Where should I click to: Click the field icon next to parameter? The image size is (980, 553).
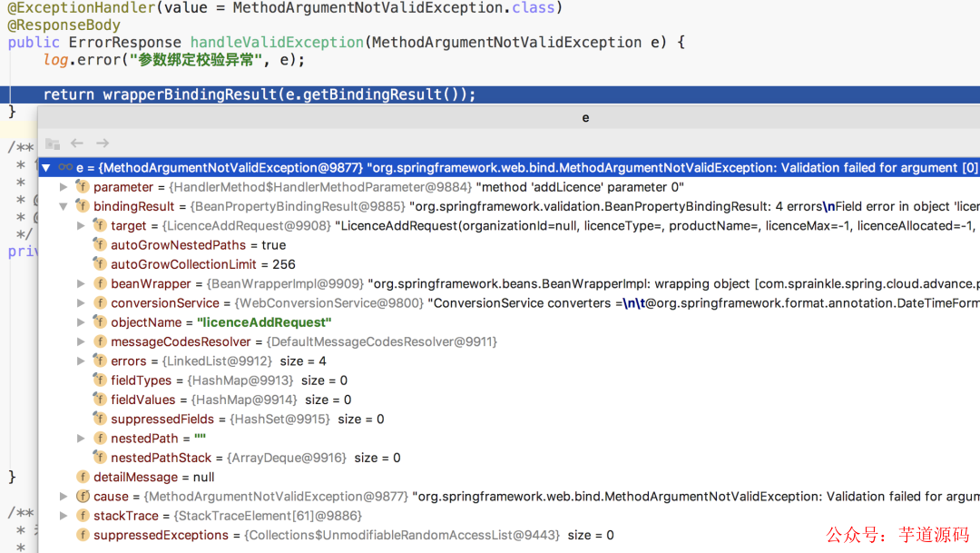coord(83,186)
